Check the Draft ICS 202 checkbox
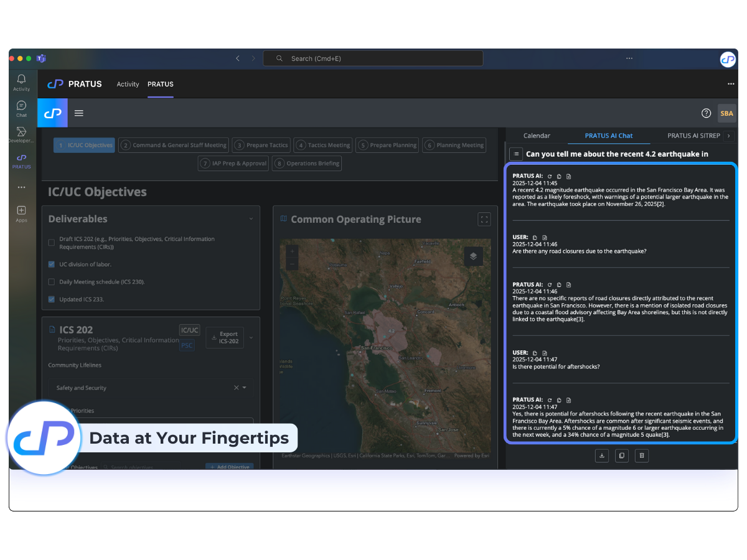 pyautogui.click(x=52, y=243)
